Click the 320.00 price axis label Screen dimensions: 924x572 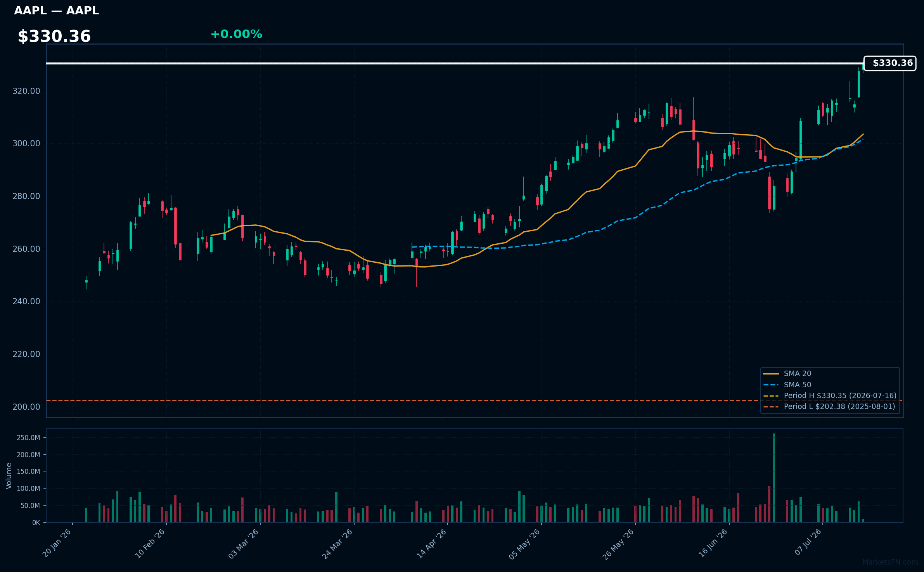26,91
